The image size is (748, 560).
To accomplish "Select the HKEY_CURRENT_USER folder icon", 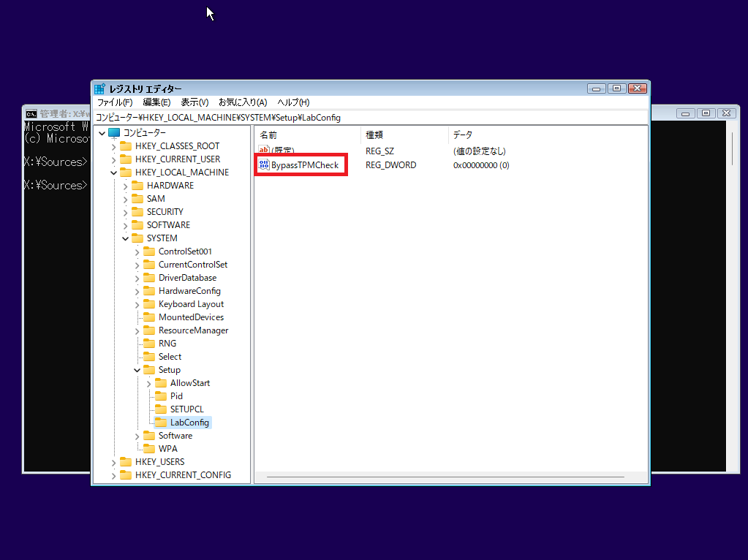I will point(126,159).
